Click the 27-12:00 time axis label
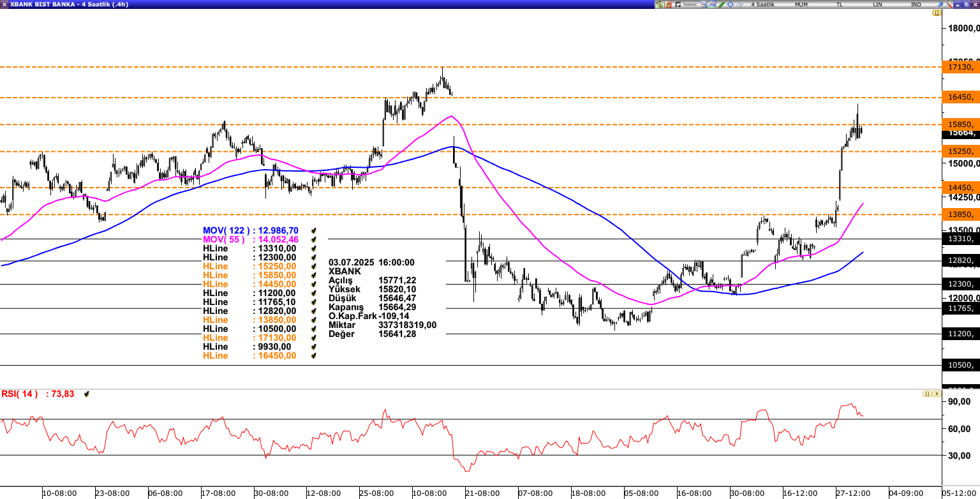The image size is (980, 499). click(x=852, y=493)
